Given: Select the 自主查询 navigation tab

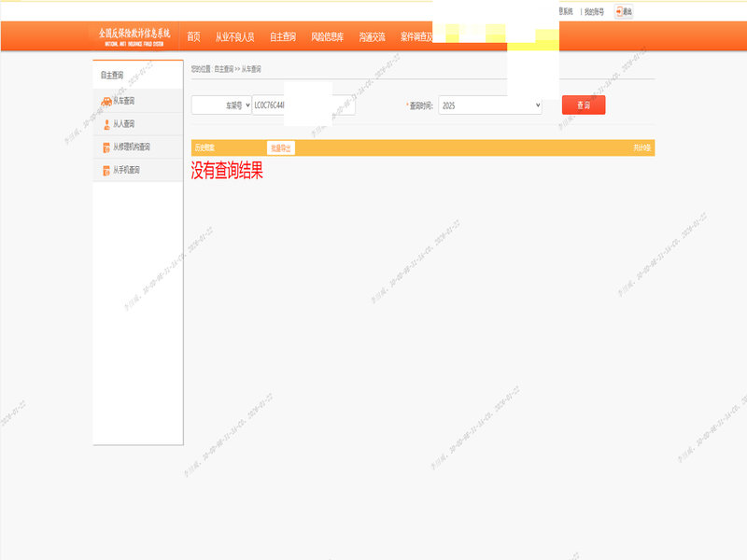Looking at the screenshot, I should [283, 37].
